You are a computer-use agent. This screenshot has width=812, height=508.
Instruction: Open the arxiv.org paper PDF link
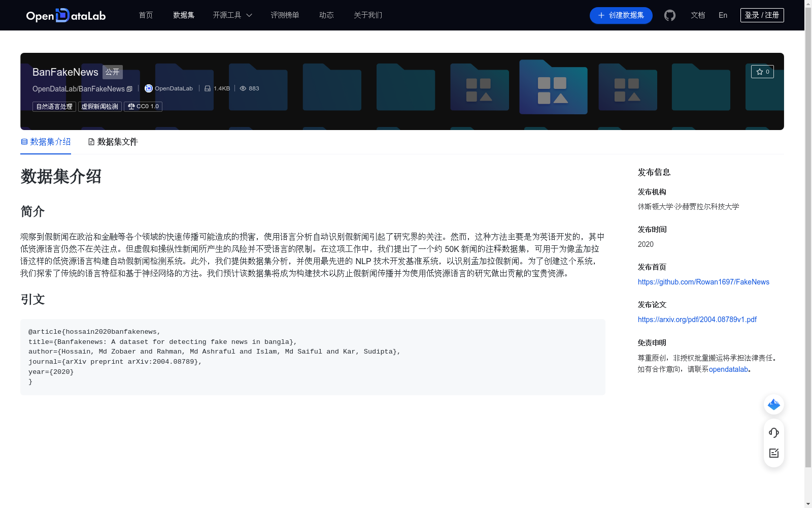pos(697,320)
